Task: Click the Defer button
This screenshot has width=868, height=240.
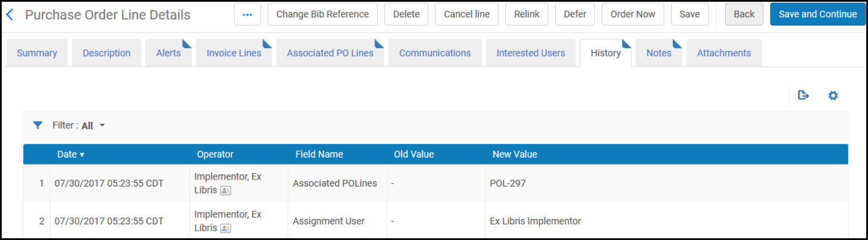Action: (x=575, y=15)
